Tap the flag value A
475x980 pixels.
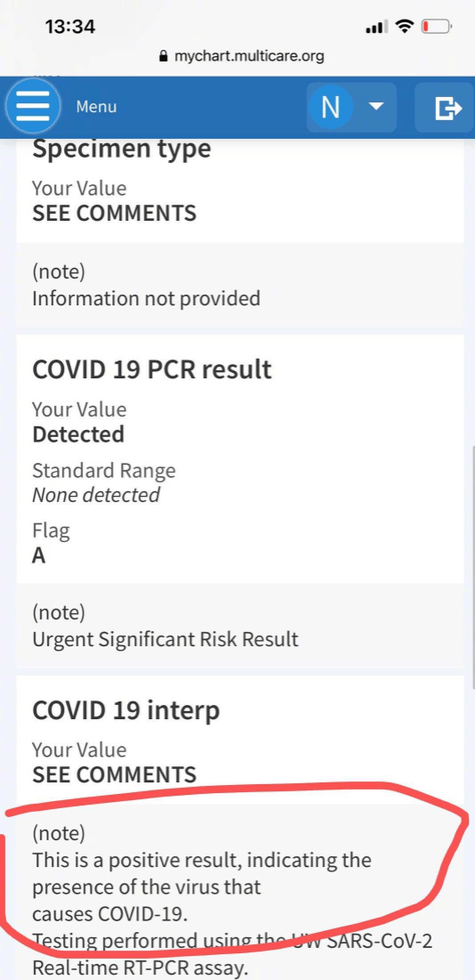point(39,555)
